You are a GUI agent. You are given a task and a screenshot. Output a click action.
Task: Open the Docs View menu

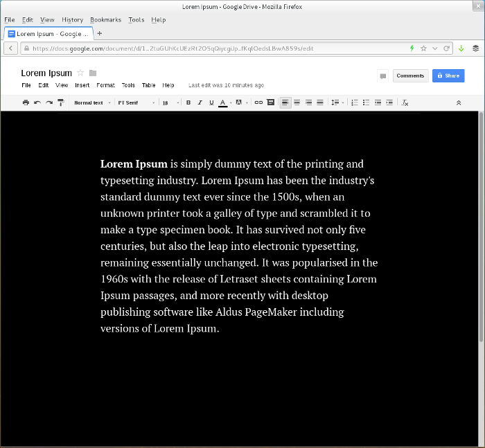(x=62, y=85)
